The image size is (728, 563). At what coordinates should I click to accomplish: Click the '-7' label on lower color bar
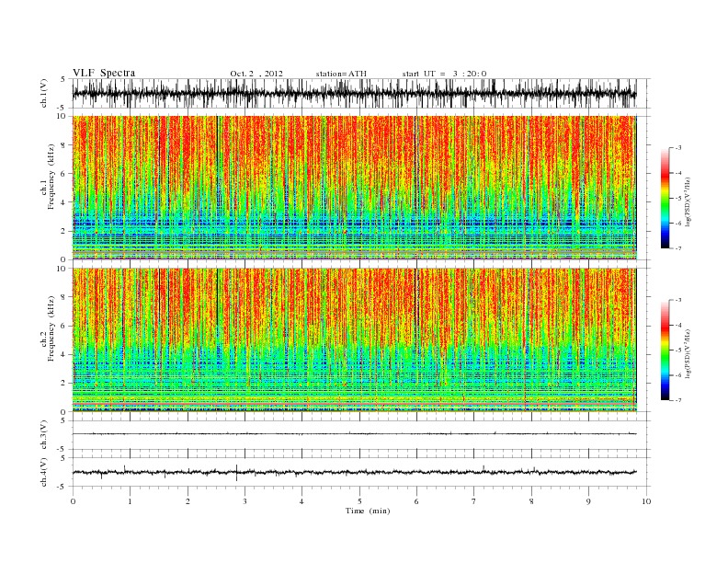pos(678,400)
